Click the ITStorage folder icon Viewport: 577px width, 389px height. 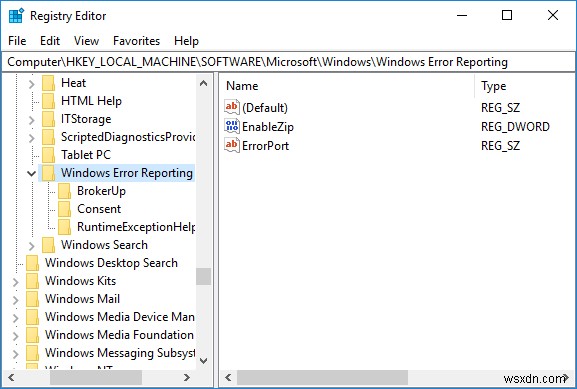(48, 119)
